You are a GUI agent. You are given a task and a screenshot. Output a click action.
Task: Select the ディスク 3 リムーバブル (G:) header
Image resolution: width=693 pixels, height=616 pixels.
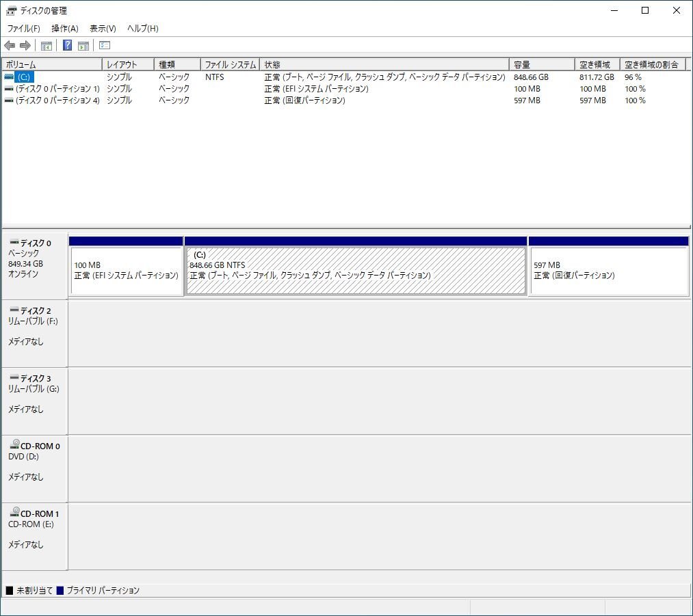click(35, 401)
